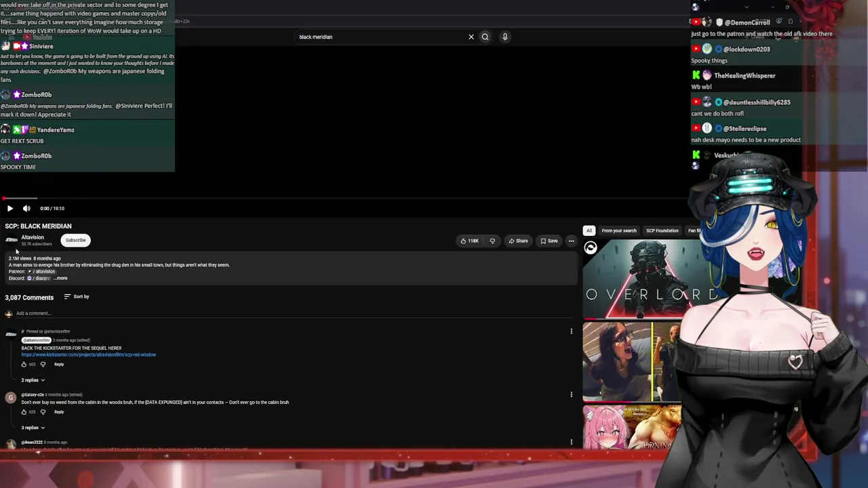Open @Galaxy-o2e commenter avatar
The image size is (868, 488).
click(10, 397)
